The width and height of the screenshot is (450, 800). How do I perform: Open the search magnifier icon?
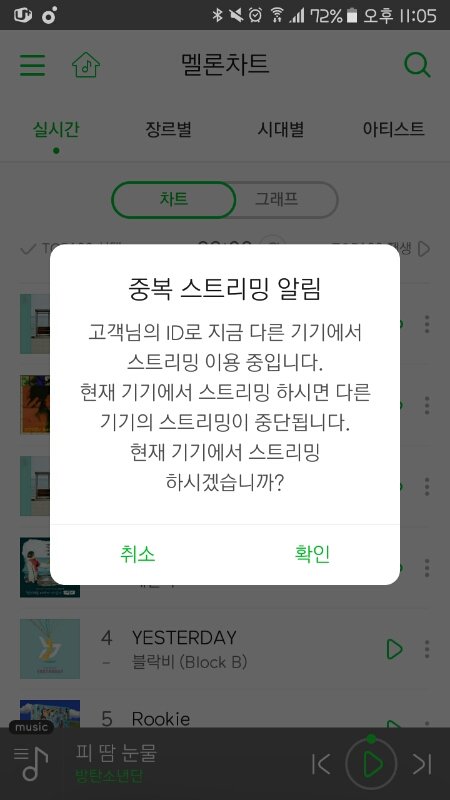tap(417, 65)
